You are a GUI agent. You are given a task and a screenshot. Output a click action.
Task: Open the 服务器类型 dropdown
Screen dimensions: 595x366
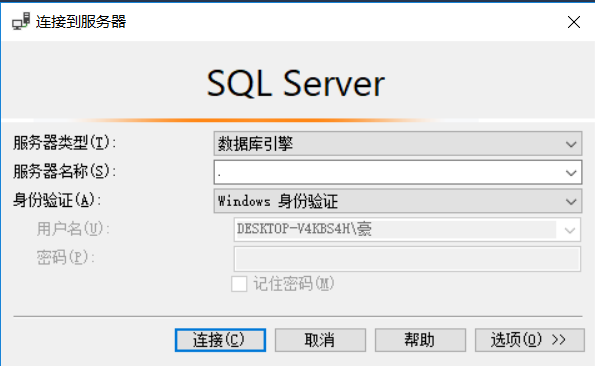coord(398,144)
